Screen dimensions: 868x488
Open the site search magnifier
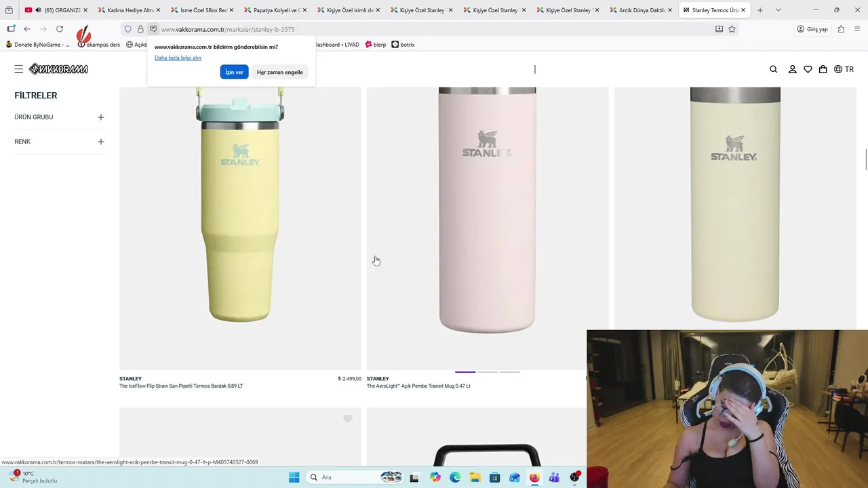click(774, 69)
